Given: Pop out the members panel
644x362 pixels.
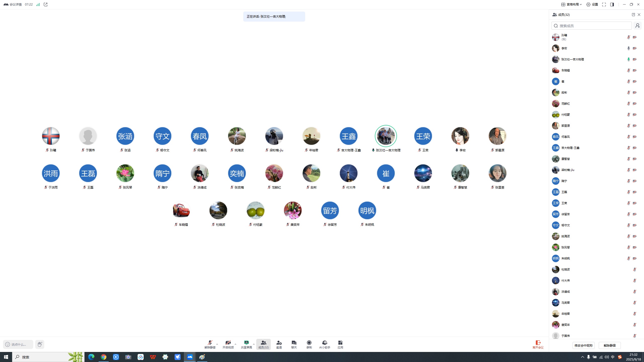Looking at the screenshot, I should click(633, 15).
